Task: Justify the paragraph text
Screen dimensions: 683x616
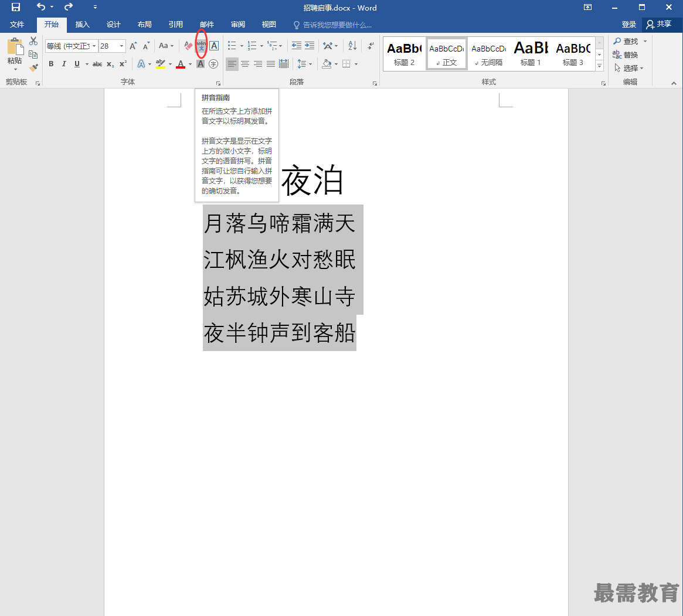Action: (270, 64)
